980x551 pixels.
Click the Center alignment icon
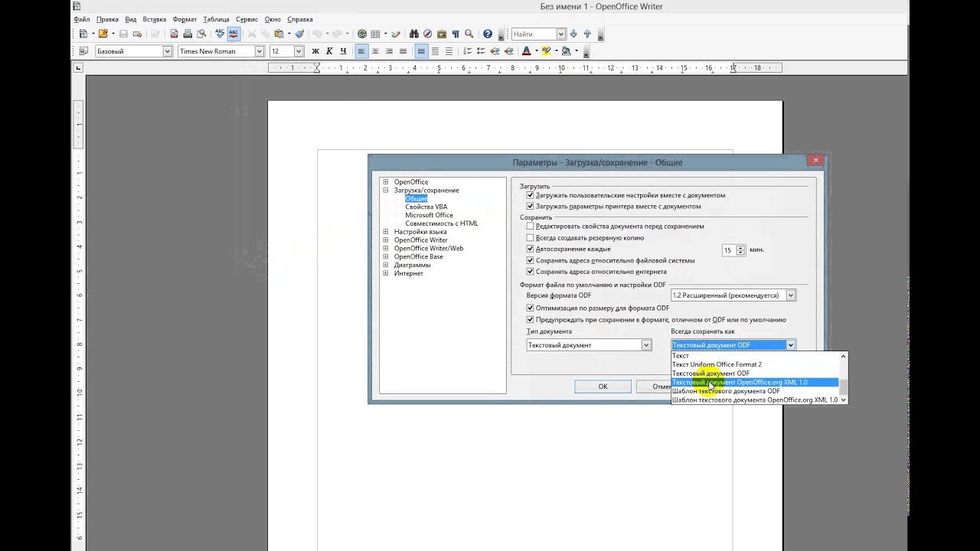coord(376,51)
